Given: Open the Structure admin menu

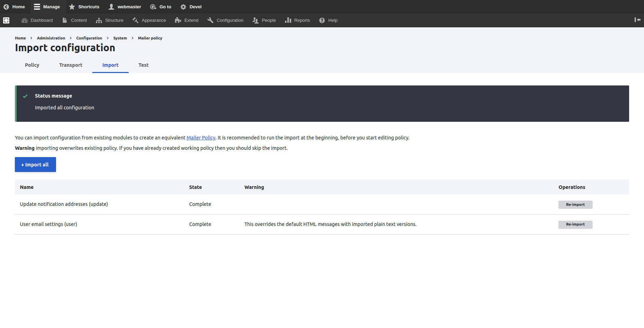Looking at the screenshot, I should pyautogui.click(x=110, y=20).
